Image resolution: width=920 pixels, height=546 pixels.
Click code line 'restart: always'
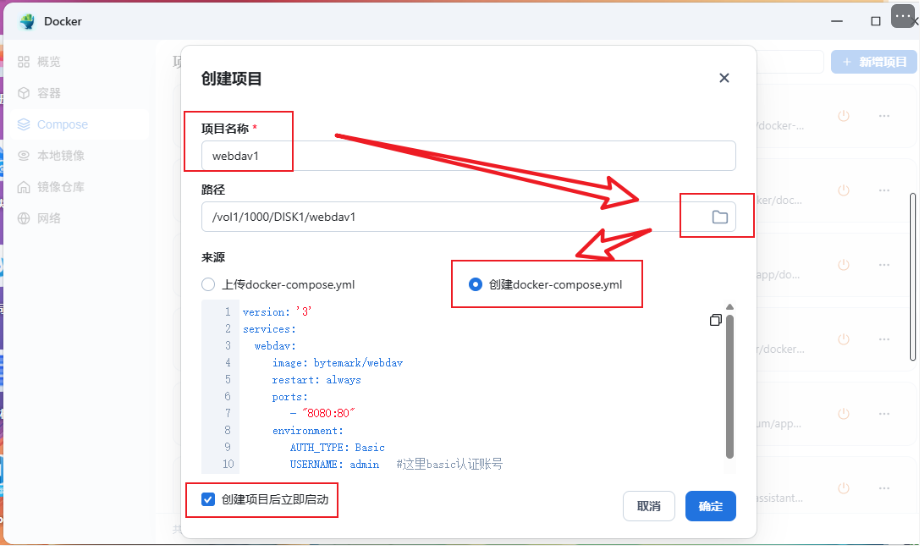point(316,380)
